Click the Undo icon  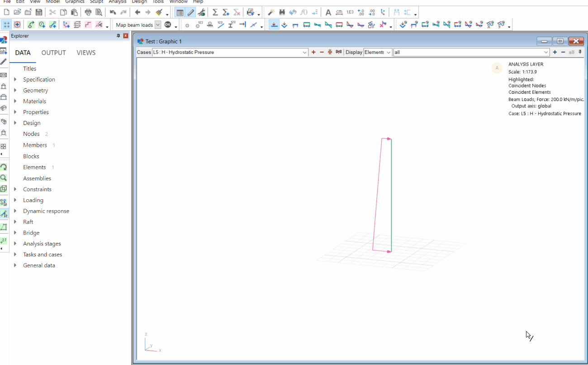[113, 12]
